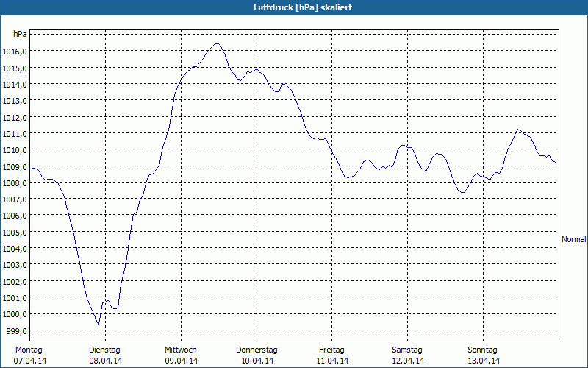Select the Dienstag day label

pyautogui.click(x=104, y=350)
